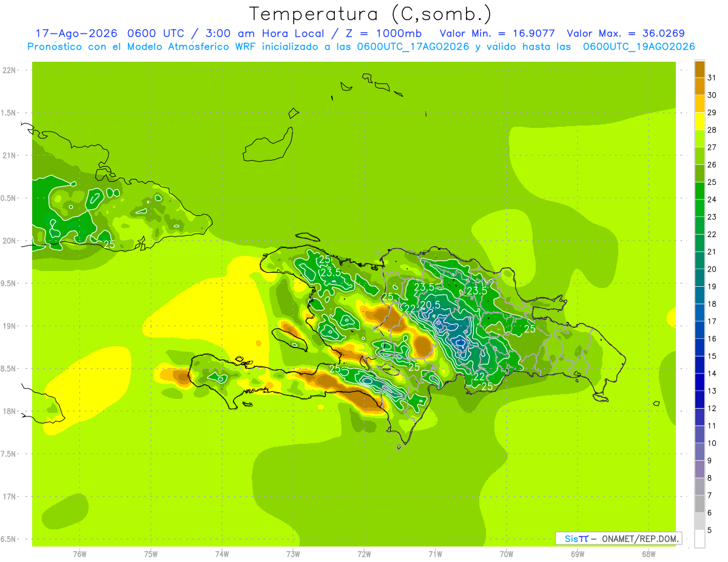Click the colorbar scale label "28"
Screen dimensions: 728x562
[x=712, y=130]
